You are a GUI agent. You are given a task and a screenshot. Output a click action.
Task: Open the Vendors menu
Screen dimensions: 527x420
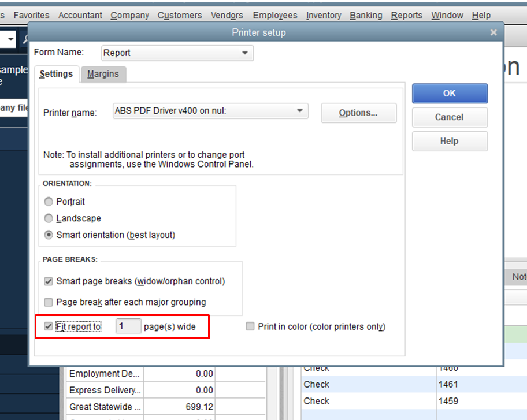point(227,15)
